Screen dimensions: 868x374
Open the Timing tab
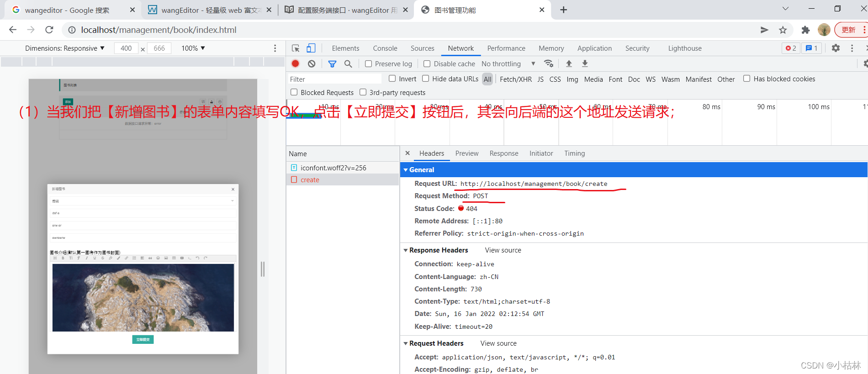click(574, 153)
